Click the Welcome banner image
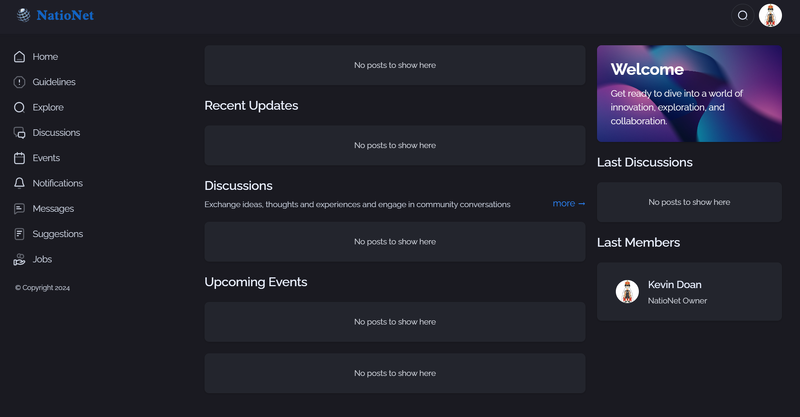Screen dimensions: 800x417 pyautogui.click(x=689, y=93)
